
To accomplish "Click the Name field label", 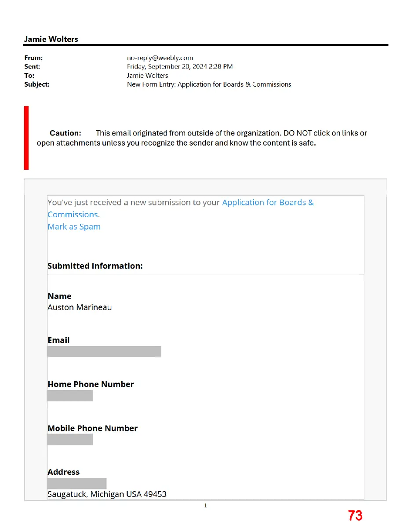I will [59, 296].
